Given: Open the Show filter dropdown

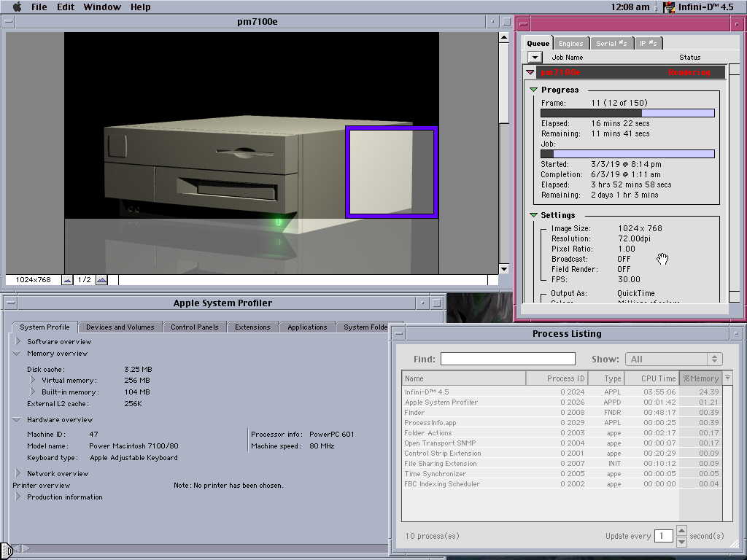Looking at the screenshot, I should (x=673, y=359).
